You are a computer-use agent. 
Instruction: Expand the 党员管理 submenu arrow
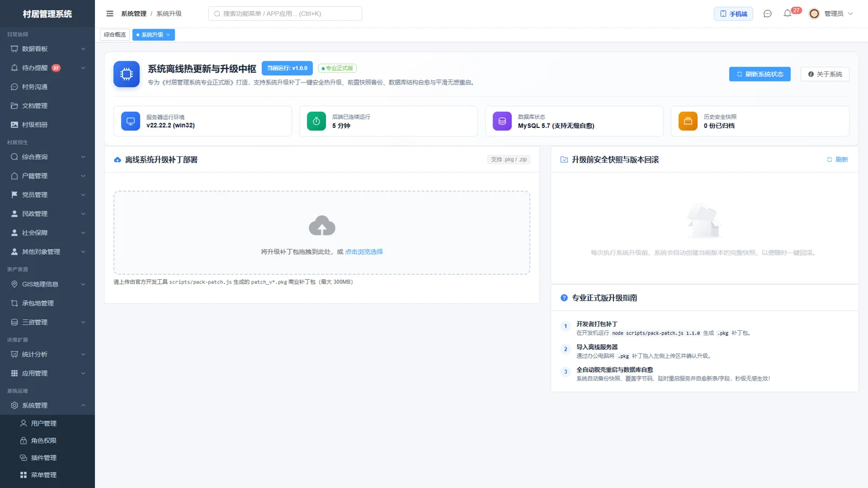pyautogui.click(x=83, y=195)
